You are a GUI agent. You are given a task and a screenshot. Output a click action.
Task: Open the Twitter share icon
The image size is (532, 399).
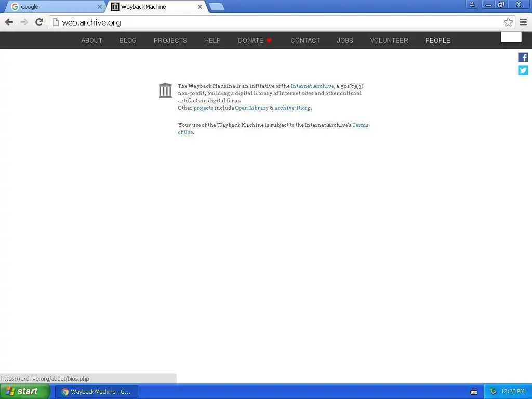[523, 70]
